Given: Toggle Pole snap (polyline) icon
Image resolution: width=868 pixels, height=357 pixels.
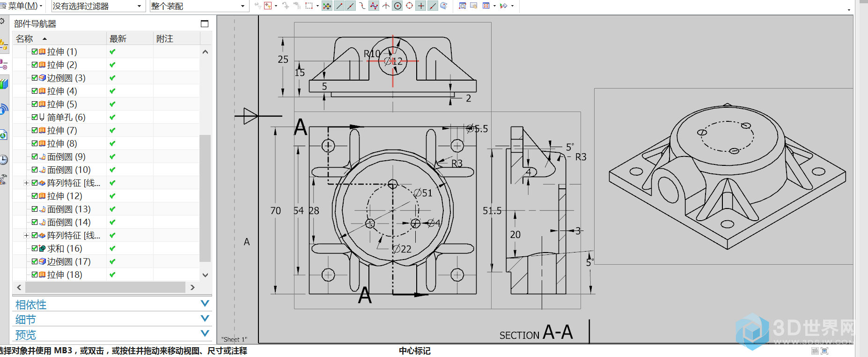Looking at the screenshot, I should [374, 6].
